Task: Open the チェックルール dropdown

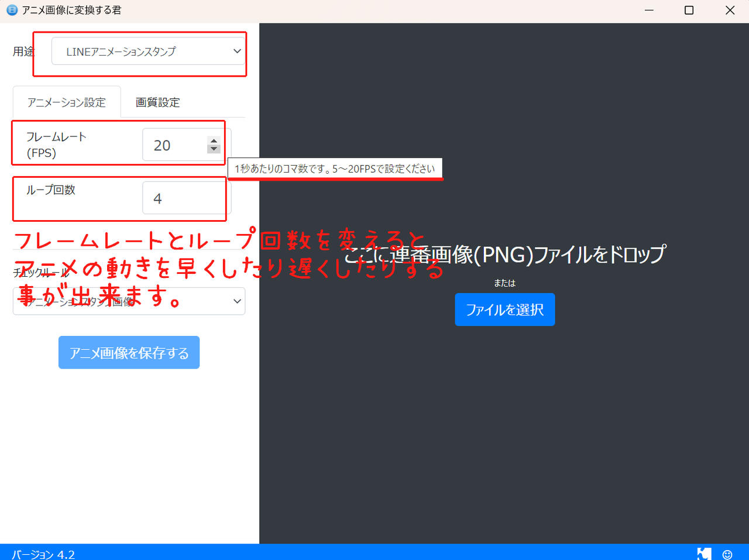Action: coord(129,301)
